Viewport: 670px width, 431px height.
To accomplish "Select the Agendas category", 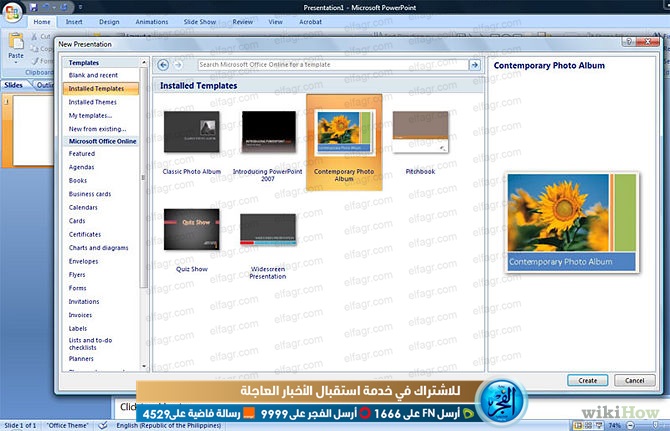I will pos(82,167).
